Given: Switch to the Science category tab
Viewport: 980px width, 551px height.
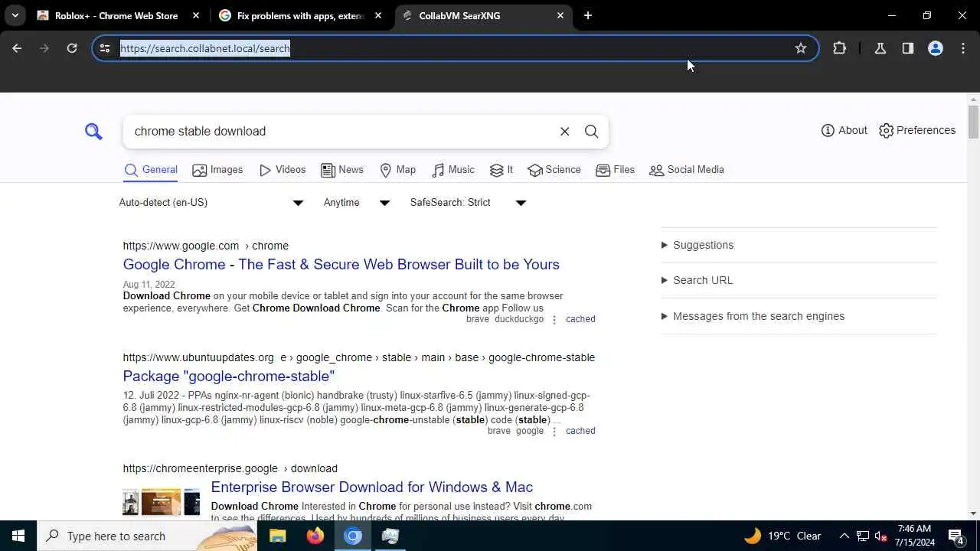Looking at the screenshot, I should [x=554, y=170].
